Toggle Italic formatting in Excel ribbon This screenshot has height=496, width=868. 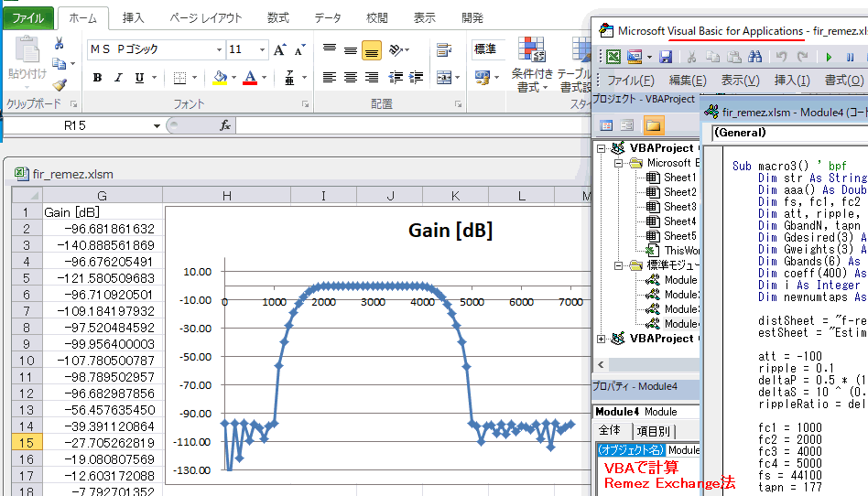click(118, 78)
